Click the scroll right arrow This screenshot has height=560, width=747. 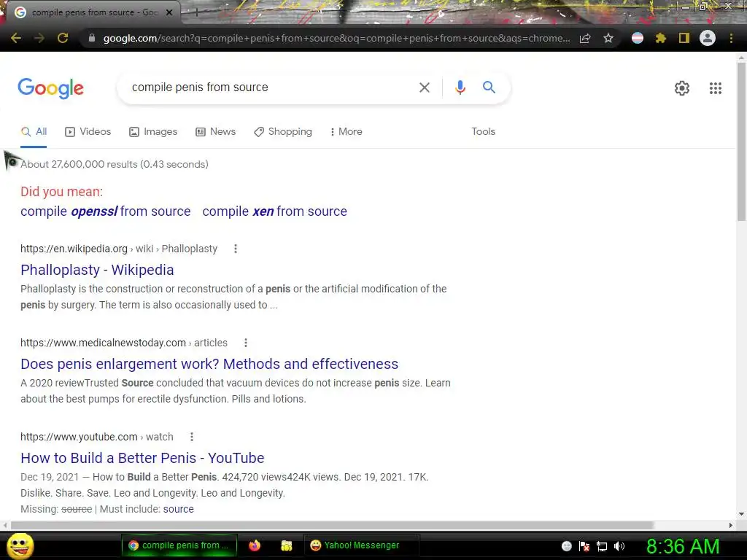pyautogui.click(x=731, y=525)
